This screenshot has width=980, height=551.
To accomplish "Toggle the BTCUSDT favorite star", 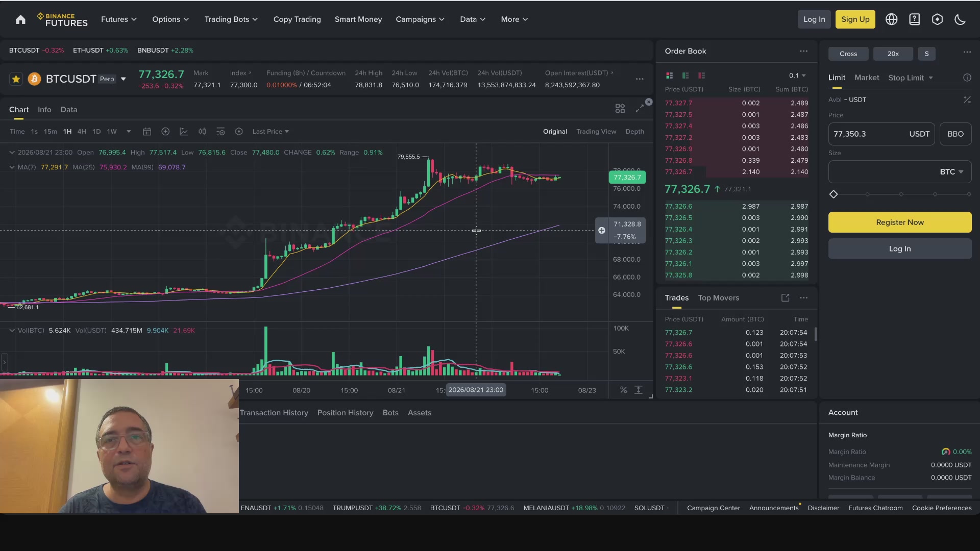I will (x=16, y=79).
